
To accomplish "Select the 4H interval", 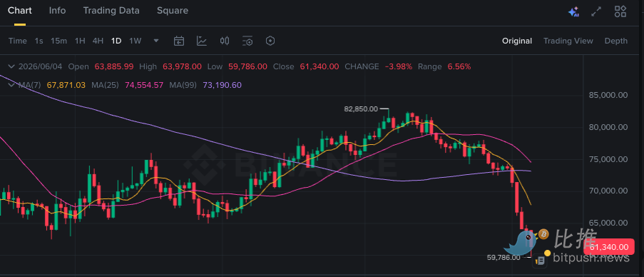I will tap(98, 41).
